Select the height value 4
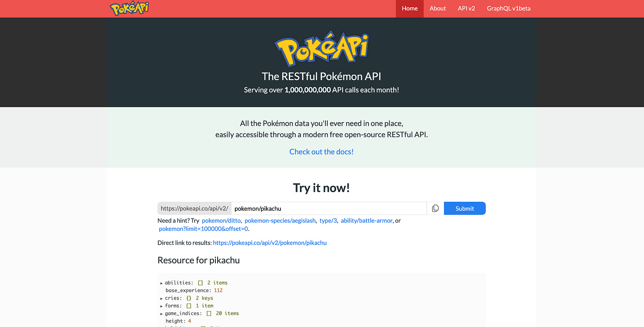This screenshot has width=644, height=327. pos(189,321)
